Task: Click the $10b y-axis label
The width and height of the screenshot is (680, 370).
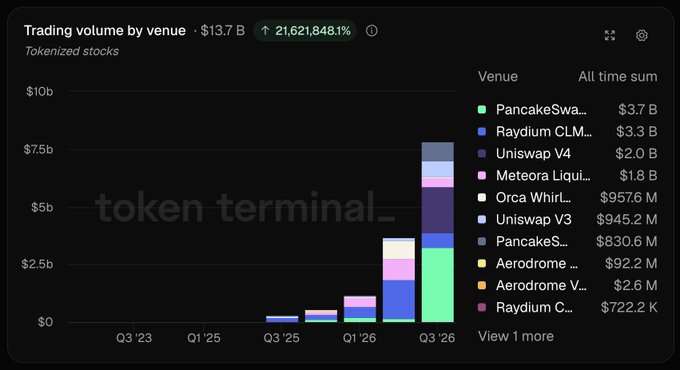Action: [39, 92]
